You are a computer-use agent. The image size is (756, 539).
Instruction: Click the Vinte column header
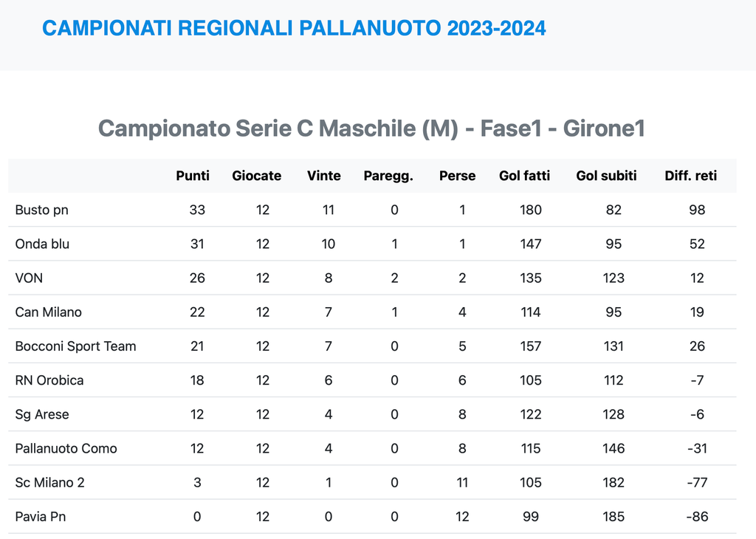(x=324, y=176)
